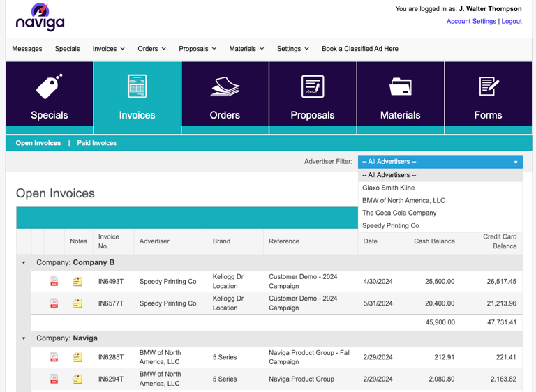Click the Specials price tag tile
The image size is (536, 392).
[x=50, y=98]
